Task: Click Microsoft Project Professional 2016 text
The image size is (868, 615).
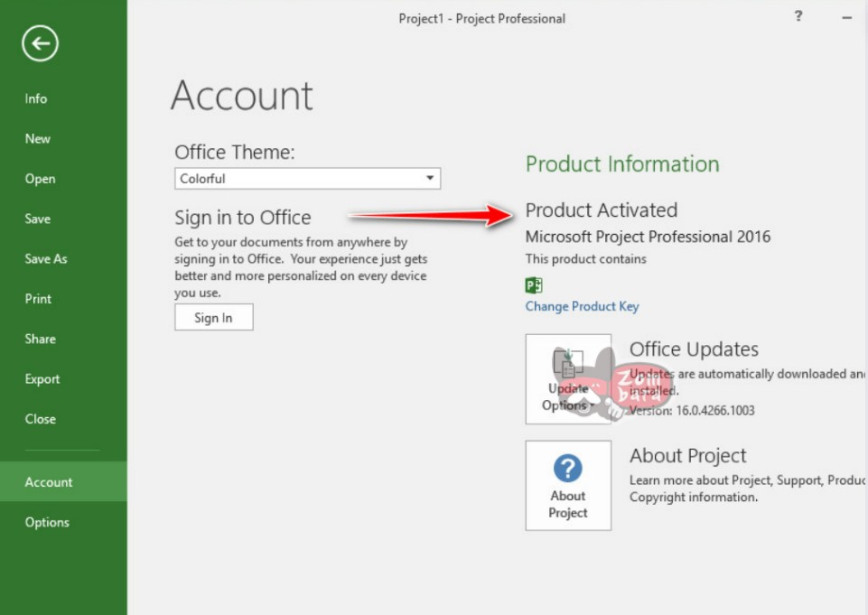Action: [648, 237]
